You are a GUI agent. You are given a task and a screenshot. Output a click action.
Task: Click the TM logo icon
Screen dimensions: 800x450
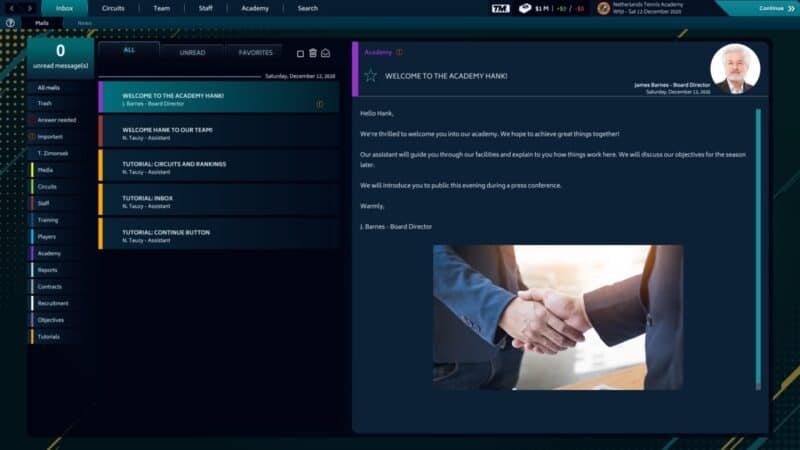(x=501, y=8)
